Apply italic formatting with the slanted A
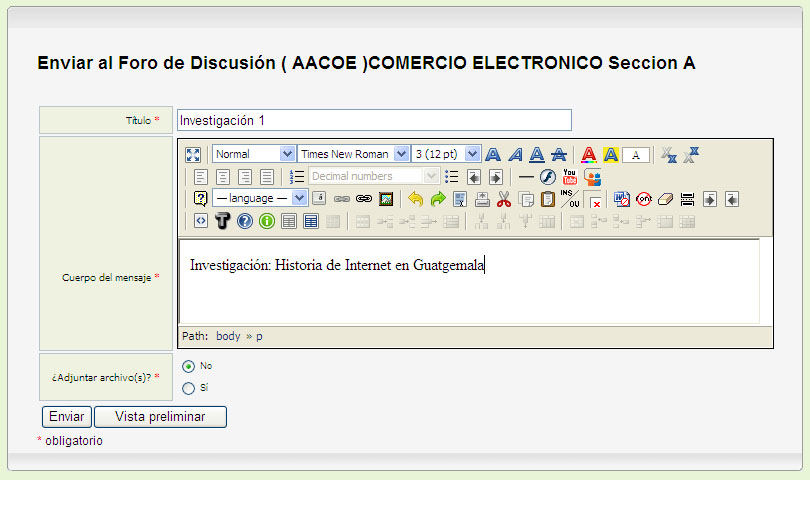 tap(515, 154)
